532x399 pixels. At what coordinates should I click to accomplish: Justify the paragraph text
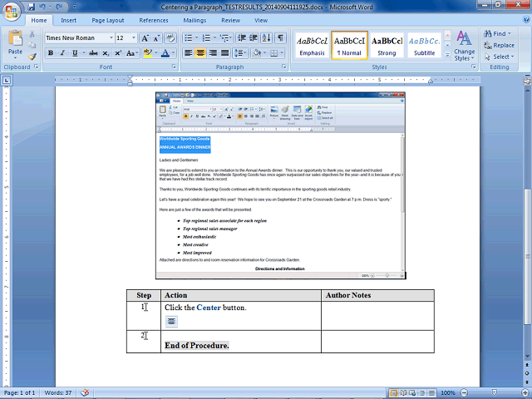[224, 53]
